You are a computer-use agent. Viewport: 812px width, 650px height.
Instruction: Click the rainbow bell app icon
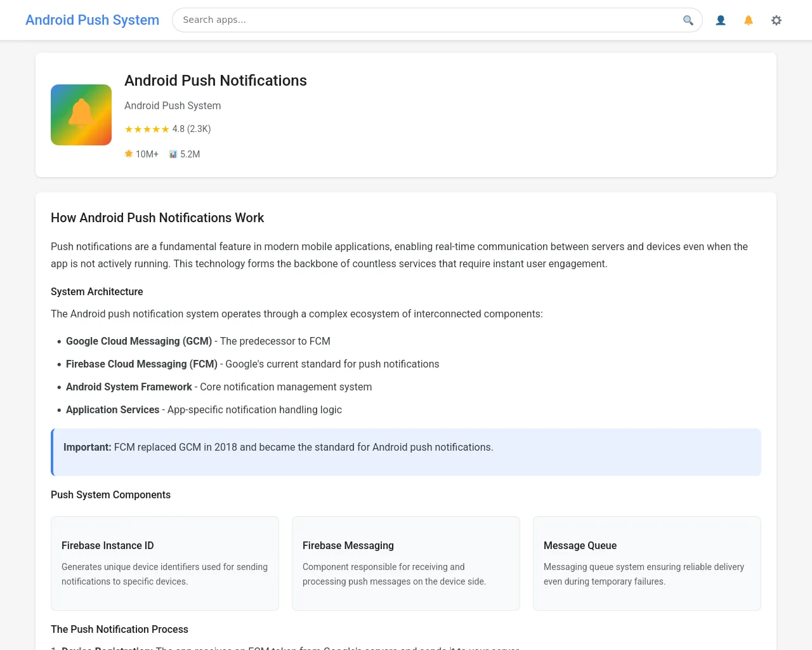pos(81,115)
